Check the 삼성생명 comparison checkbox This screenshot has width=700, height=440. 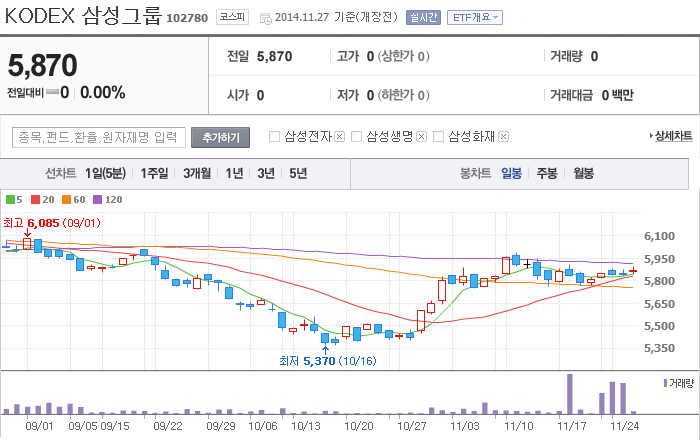point(356,137)
